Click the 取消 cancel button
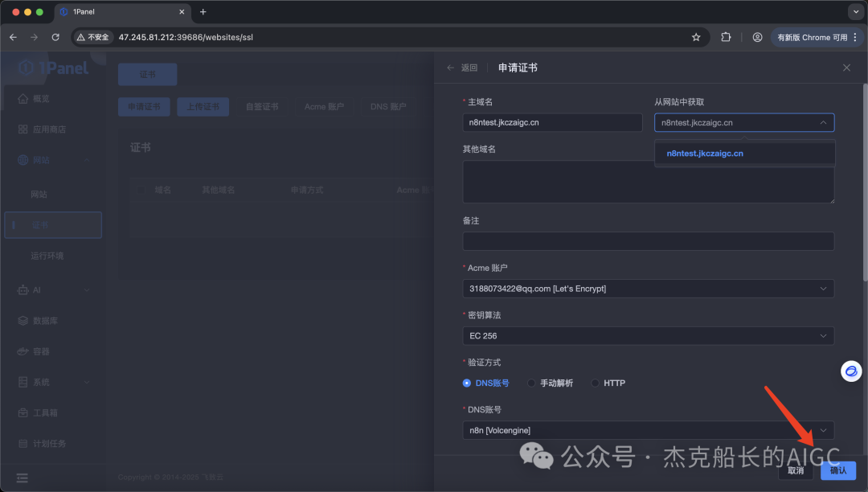This screenshot has width=868, height=492. 796,470
